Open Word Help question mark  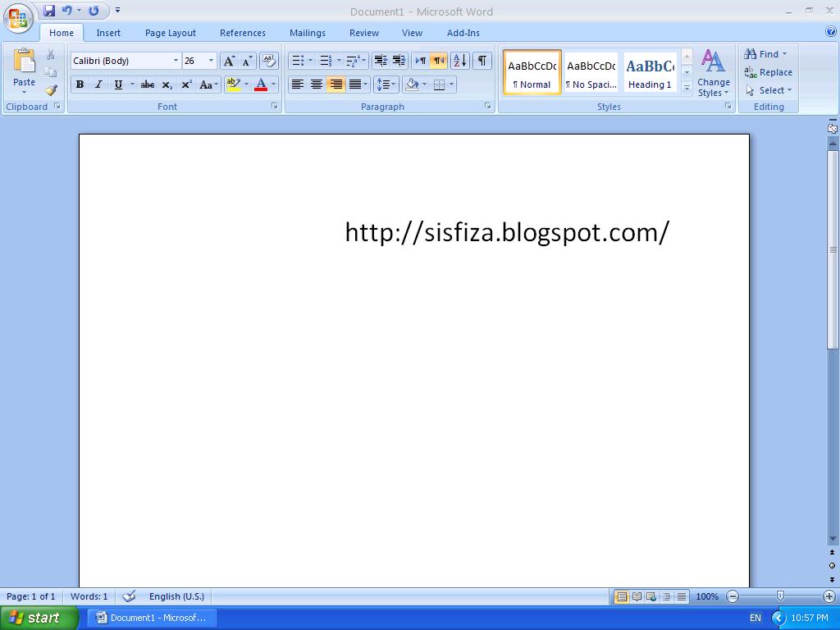pyautogui.click(x=831, y=32)
